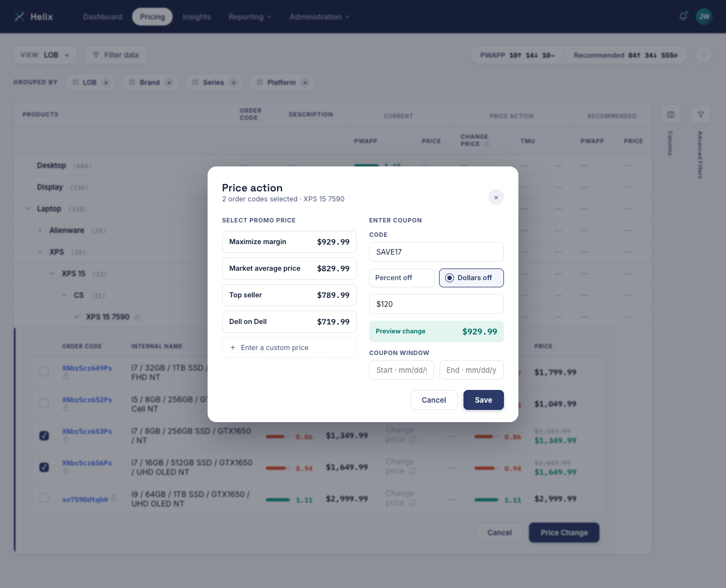Uncheck the XNbr5cr653Ps row checkbox
Screen dimensions: 726x588
pyautogui.click(x=44, y=435)
